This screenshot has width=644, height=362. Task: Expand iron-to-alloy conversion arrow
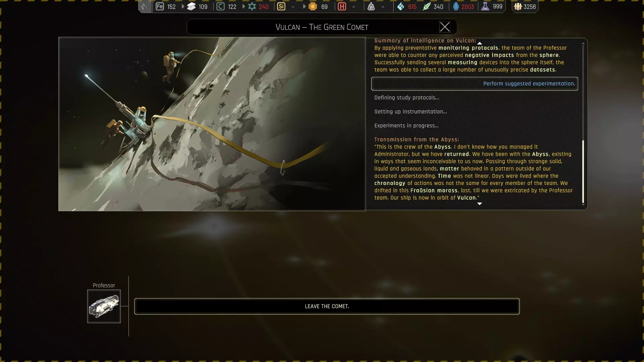click(183, 6)
